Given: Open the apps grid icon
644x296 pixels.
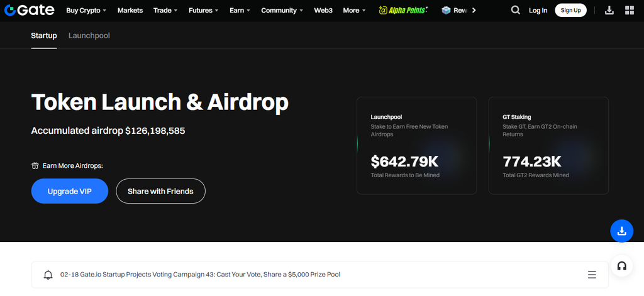Looking at the screenshot, I should coord(629,10).
